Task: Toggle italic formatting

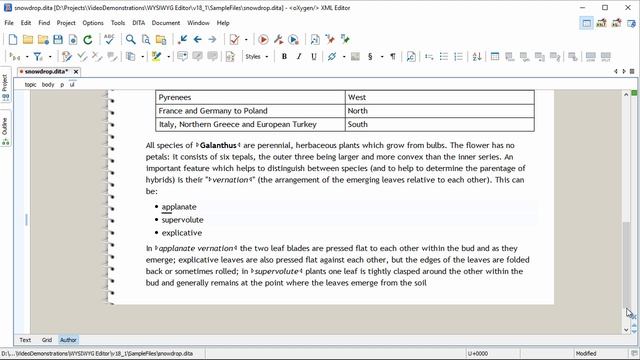Action: click(x=299, y=57)
